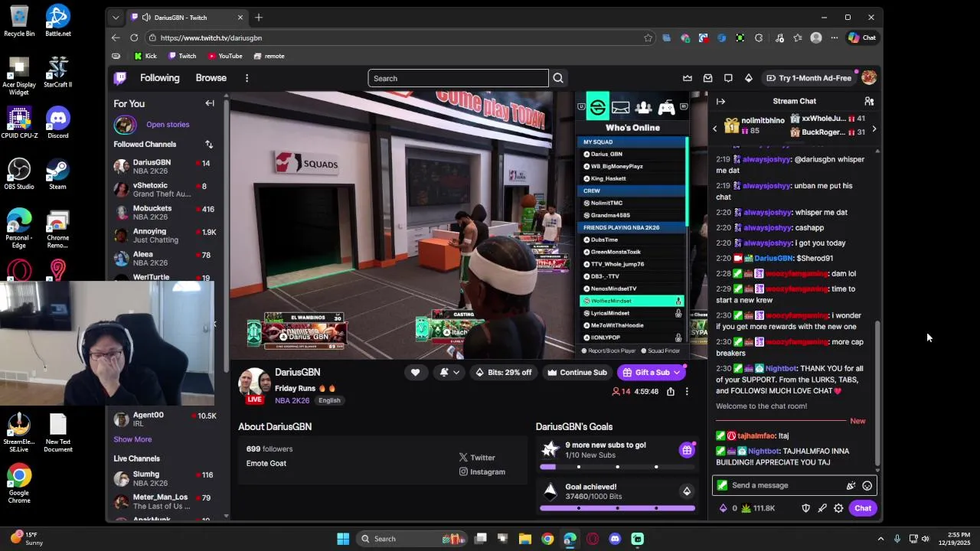Image resolution: width=980 pixels, height=551 pixels.
Task: Open Following tab on Twitch
Action: [159, 78]
